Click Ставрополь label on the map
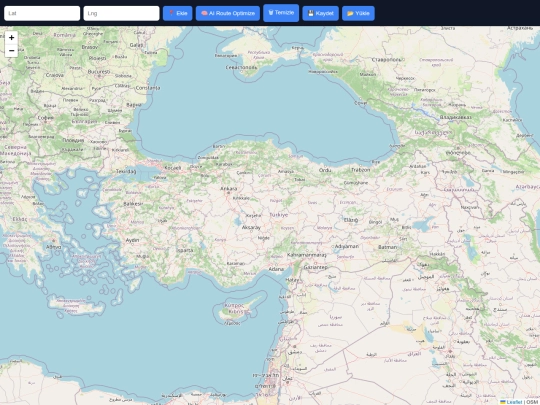This screenshot has height=405, width=540. pyautogui.click(x=386, y=60)
